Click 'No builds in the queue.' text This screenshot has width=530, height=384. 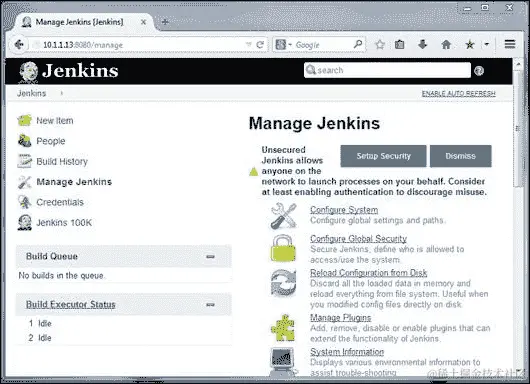tap(62, 275)
